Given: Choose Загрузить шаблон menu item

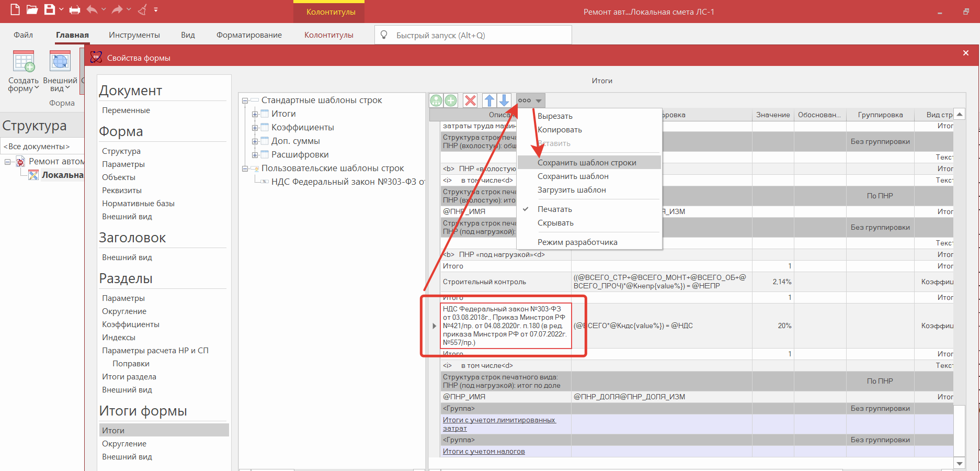Looking at the screenshot, I should pos(589,190).
